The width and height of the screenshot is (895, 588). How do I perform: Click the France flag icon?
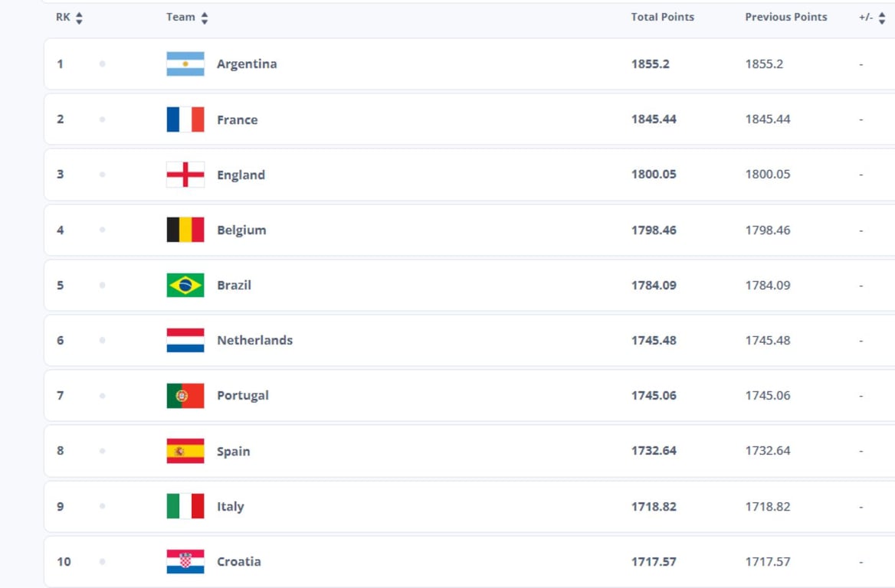click(185, 119)
